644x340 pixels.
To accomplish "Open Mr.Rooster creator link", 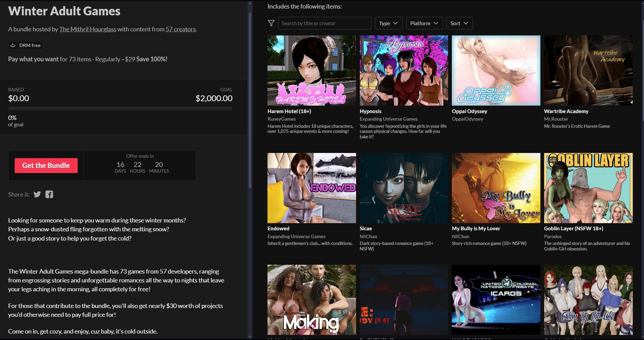I will coord(556,119).
